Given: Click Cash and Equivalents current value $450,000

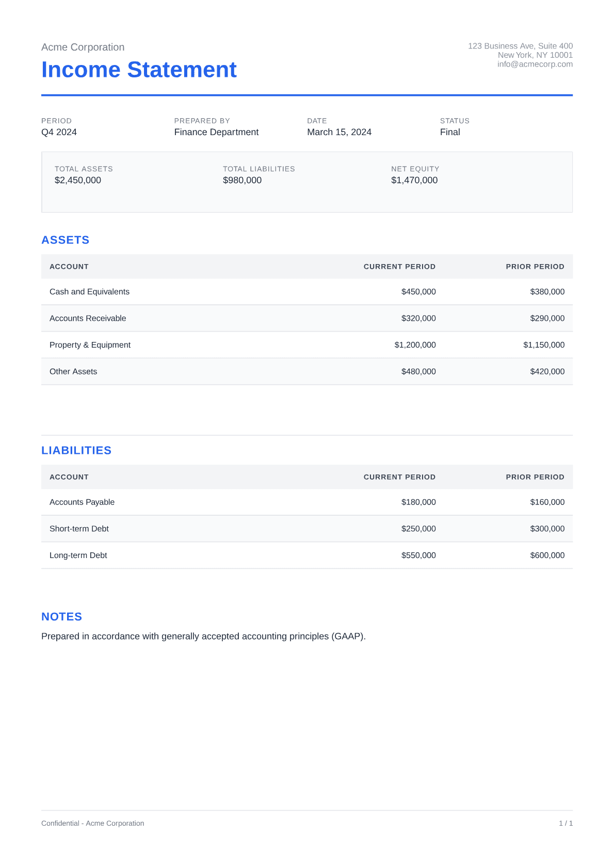Looking at the screenshot, I should pyautogui.click(x=418, y=291).
